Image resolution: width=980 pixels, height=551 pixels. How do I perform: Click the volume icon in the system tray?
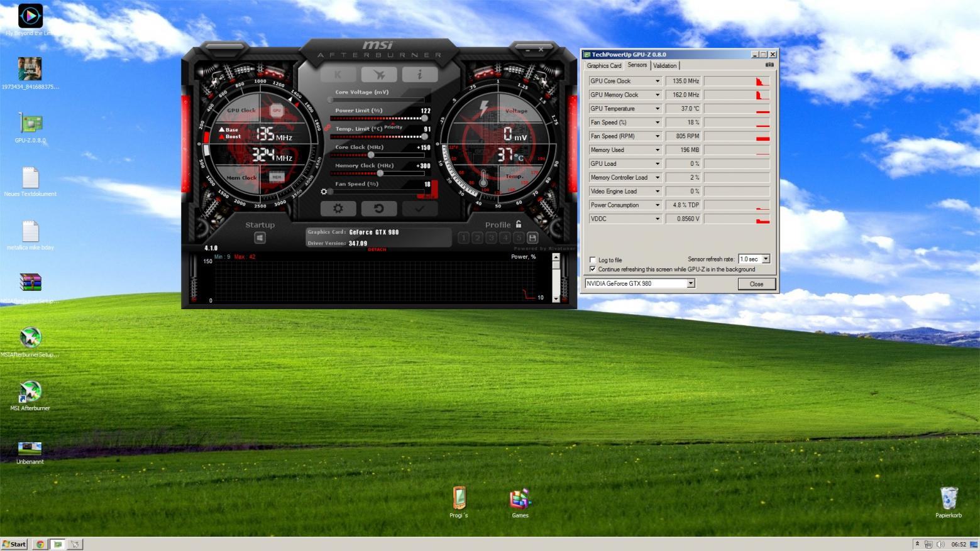tap(940, 544)
